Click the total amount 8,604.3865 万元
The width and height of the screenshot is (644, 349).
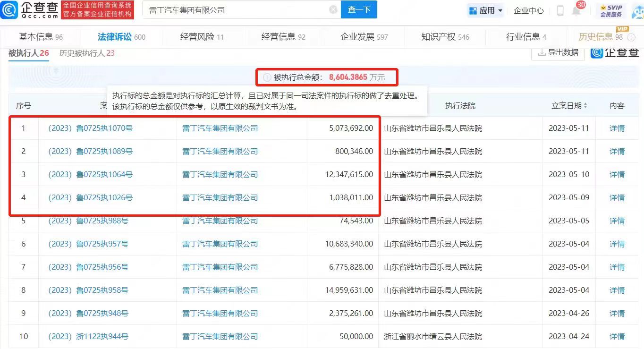[x=357, y=77]
